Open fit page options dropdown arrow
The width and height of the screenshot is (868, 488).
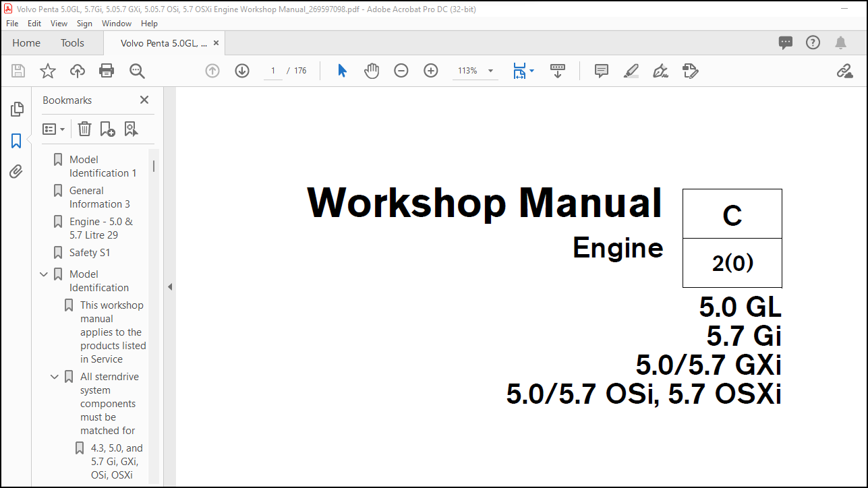(x=531, y=71)
